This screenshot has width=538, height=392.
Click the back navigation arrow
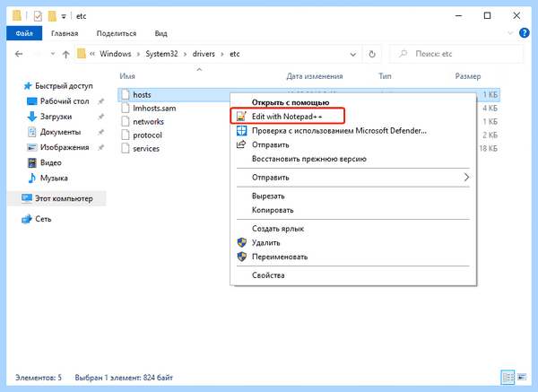pyautogui.click(x=19, y=54)
